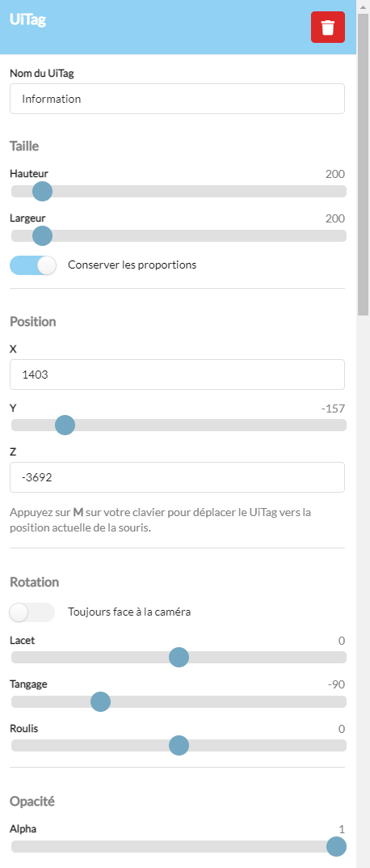Viewport: 370px width, 868px height.
Task: Click the Hauteur value 200 readout
Action: point(335,175)
